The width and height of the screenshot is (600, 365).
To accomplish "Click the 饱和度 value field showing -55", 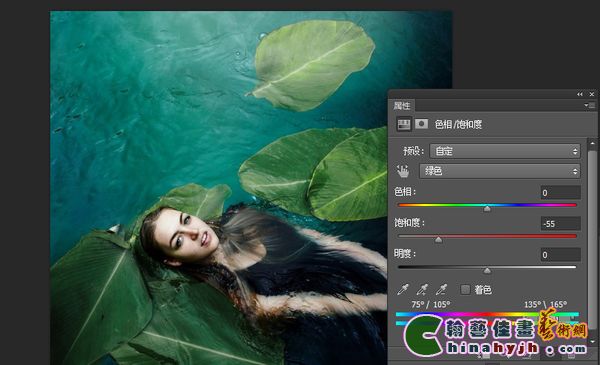I will 560,223.
